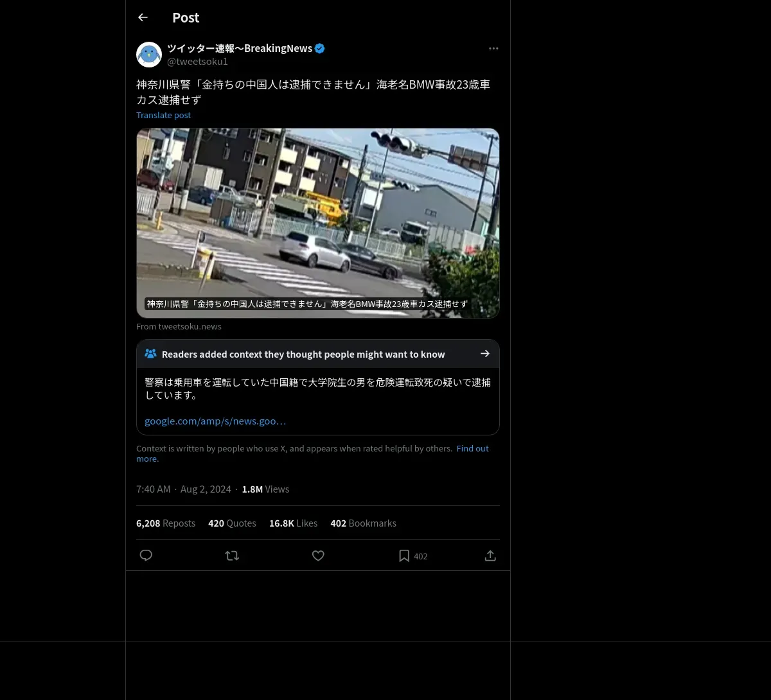The image size is (771, 700).
Task: Open the share upload icon
Action: (490, 556)
